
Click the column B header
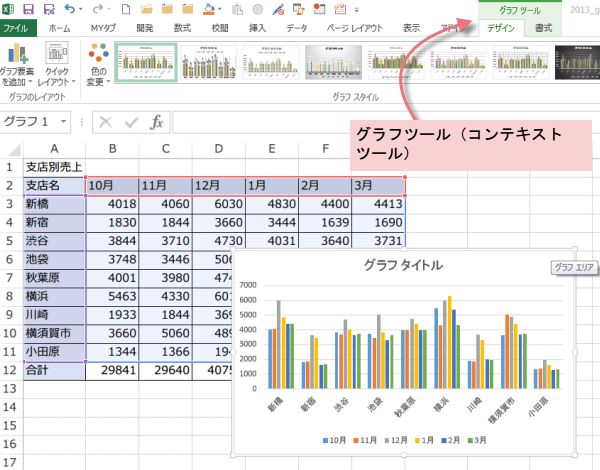[x=112, y=149]
